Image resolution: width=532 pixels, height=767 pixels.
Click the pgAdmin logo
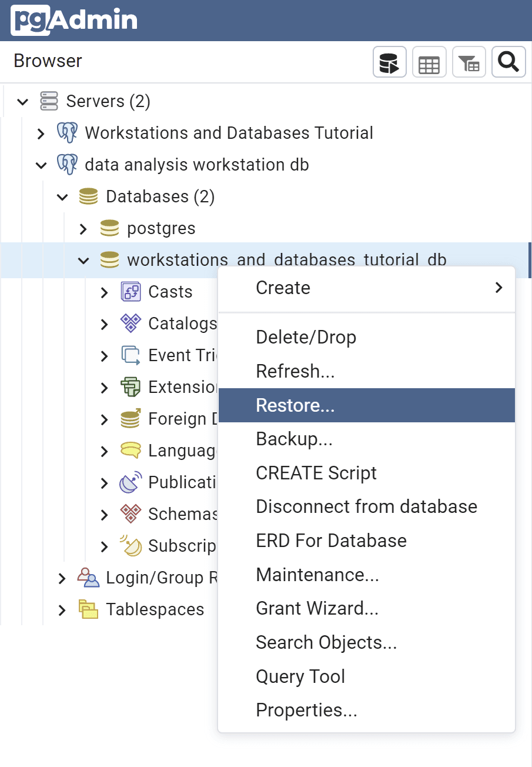[x=74, y=21]
